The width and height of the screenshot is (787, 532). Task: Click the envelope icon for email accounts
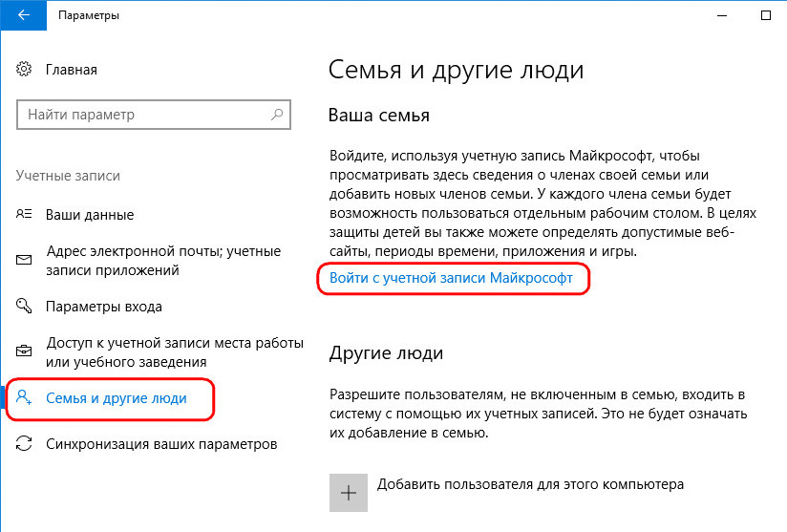[24, 260]
